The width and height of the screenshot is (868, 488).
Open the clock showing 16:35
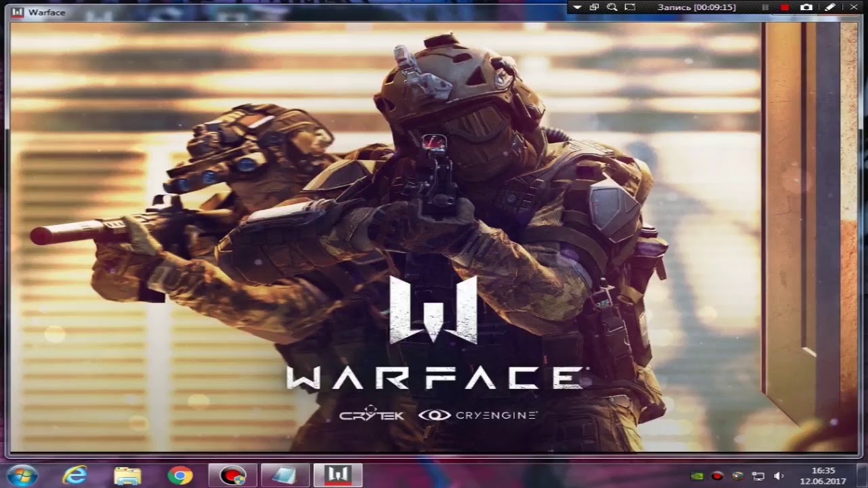click(823, 475)
